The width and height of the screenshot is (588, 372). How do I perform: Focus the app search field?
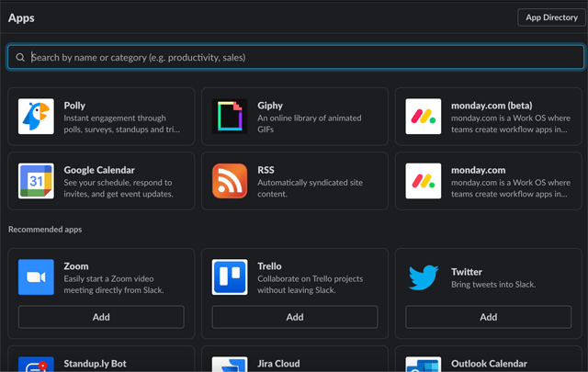coord(296,57)
